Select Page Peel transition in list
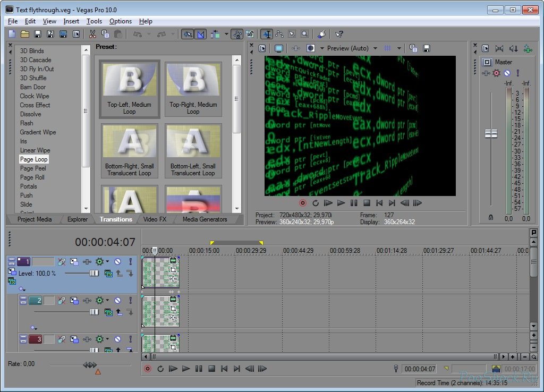 [x=33, y=168]
